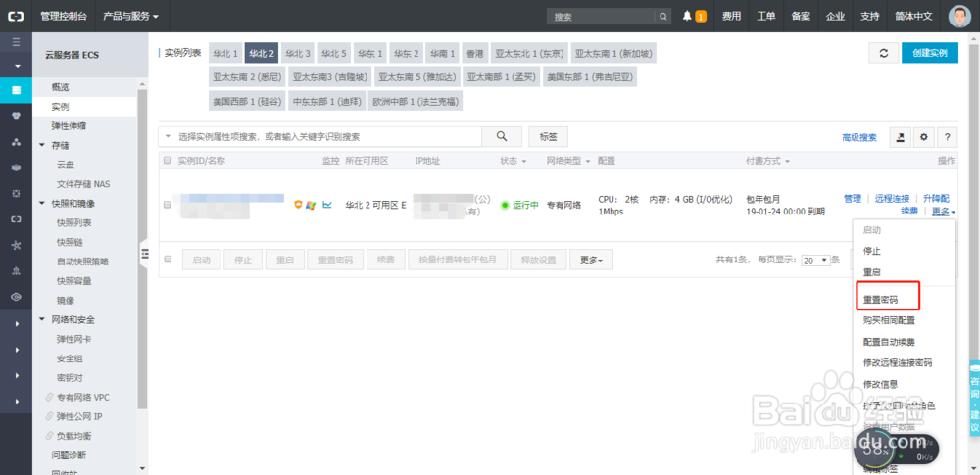This screenshot has width=980, height=475.
Task: Click the search magnifier in the top bar
Action: [662, 17]
